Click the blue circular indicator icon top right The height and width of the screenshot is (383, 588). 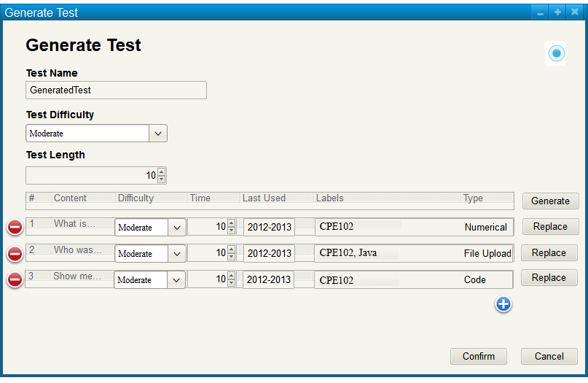pos(556,53)
